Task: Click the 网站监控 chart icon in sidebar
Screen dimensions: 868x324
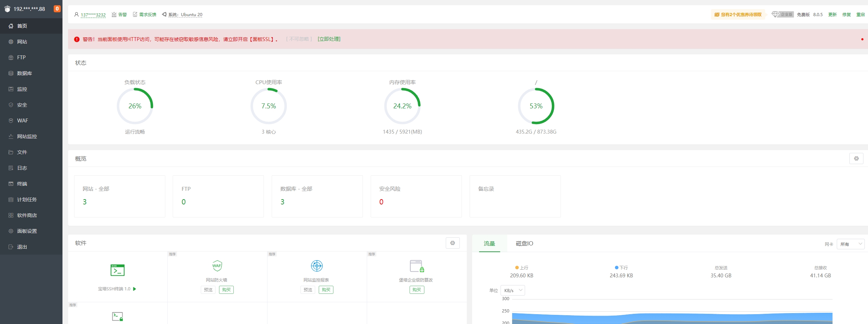Action: click(11, 136)
